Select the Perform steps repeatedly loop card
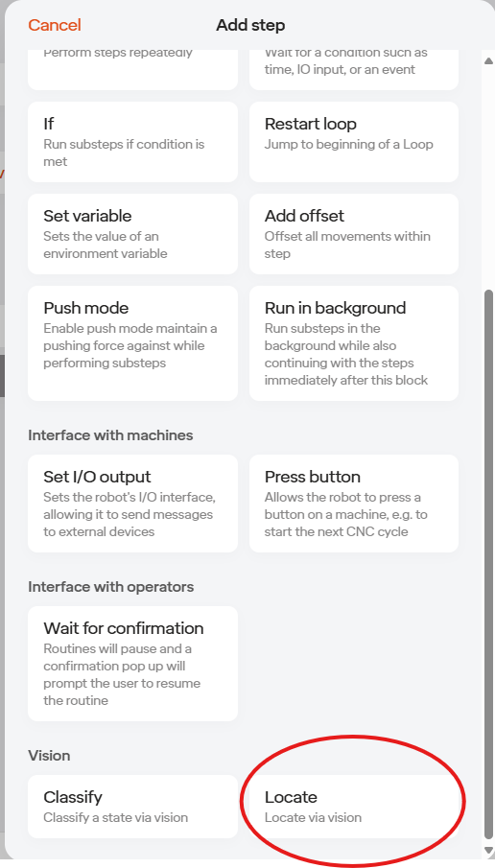Viewport: 495px width, 868px height. 133,70
